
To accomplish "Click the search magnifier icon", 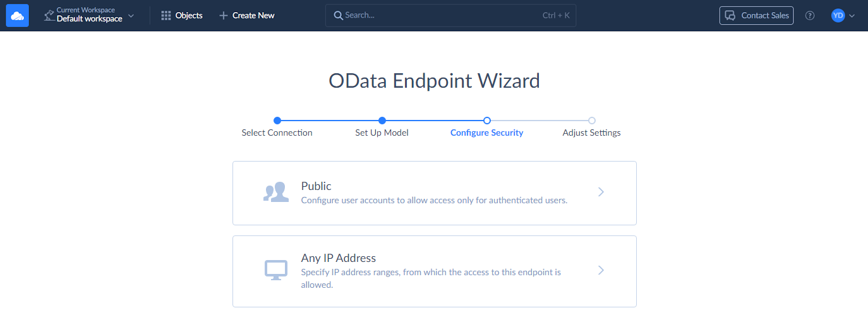I will click(338, 16).
